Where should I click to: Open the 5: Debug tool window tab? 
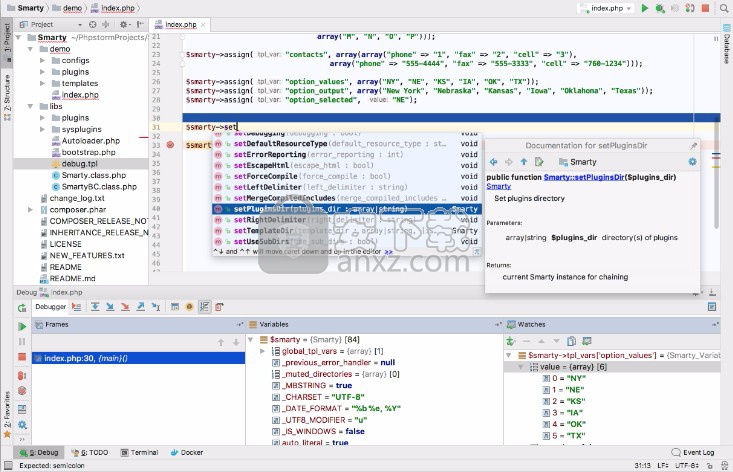(x=39, y=452)
